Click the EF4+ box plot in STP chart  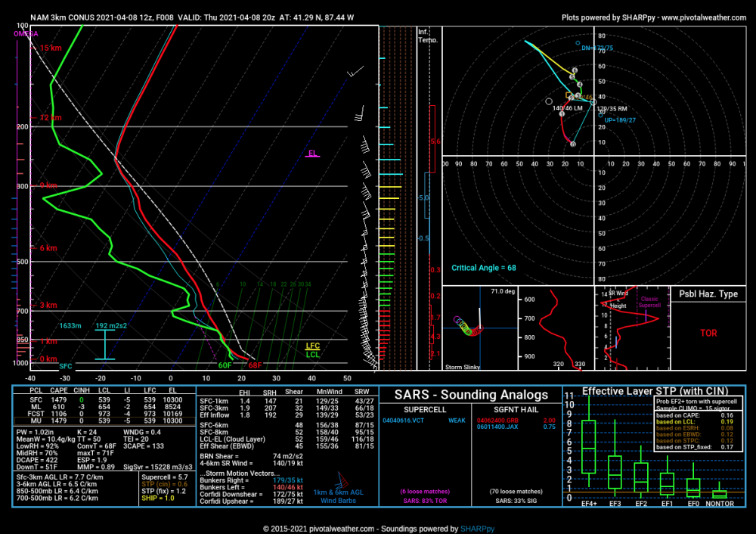pyautogui.click(x=589, y=448)
